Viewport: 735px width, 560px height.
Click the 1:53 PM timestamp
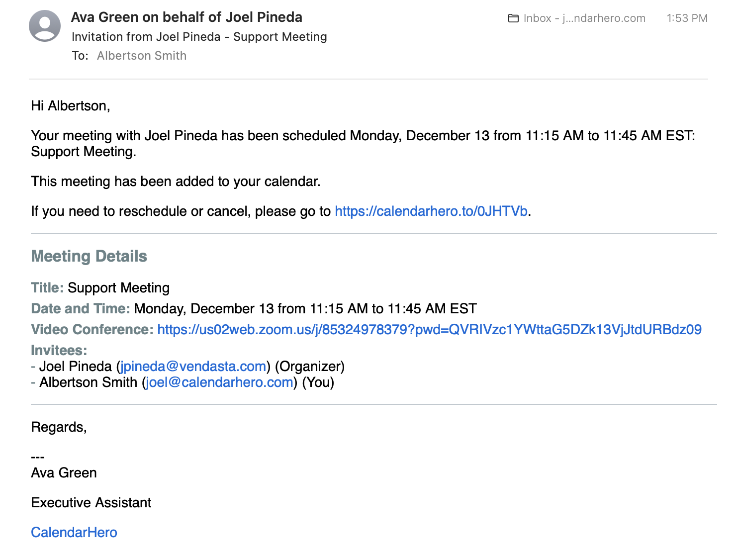tap(687, 18)
